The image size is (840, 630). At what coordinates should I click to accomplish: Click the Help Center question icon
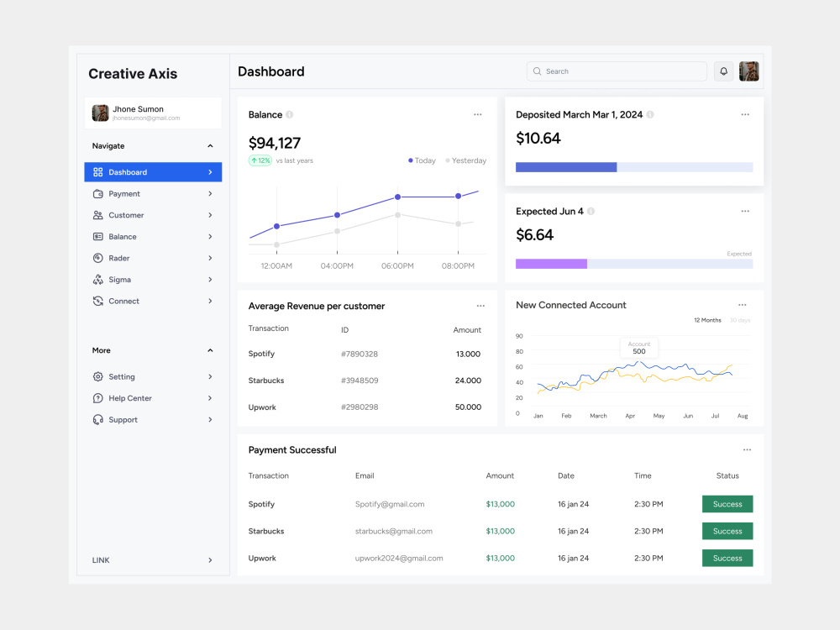pyautogui.click(x=98, y=398)
